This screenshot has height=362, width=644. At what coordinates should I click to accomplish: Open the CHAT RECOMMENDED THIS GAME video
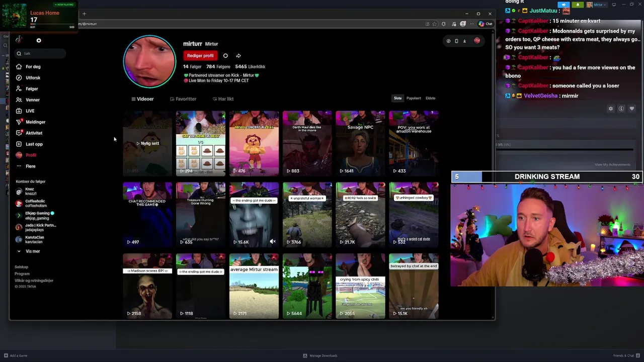tap(147, 215)
